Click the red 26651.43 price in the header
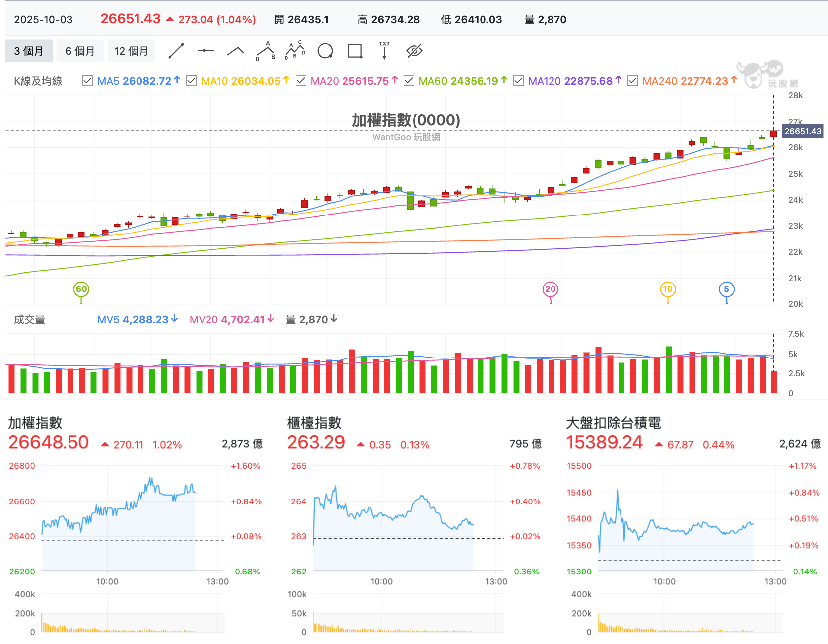Image resolution: width=828 pixels, height=644 pixels. pos(131,19)
